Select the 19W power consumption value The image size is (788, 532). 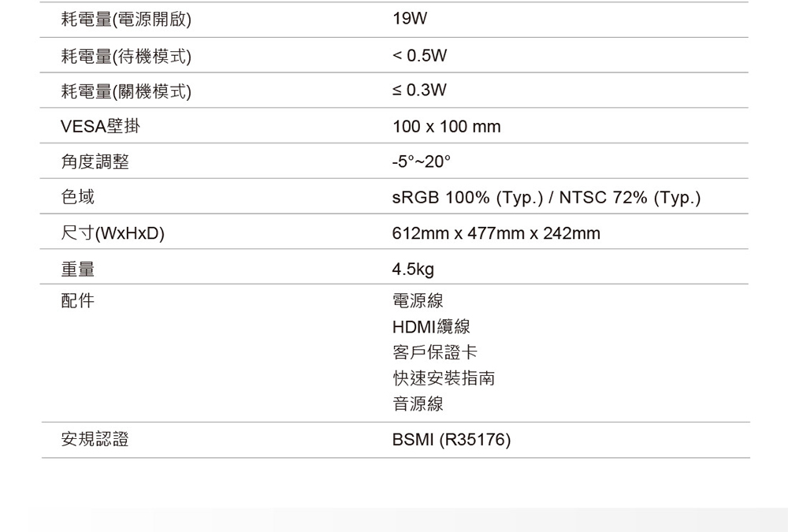[x=408, y=20]
